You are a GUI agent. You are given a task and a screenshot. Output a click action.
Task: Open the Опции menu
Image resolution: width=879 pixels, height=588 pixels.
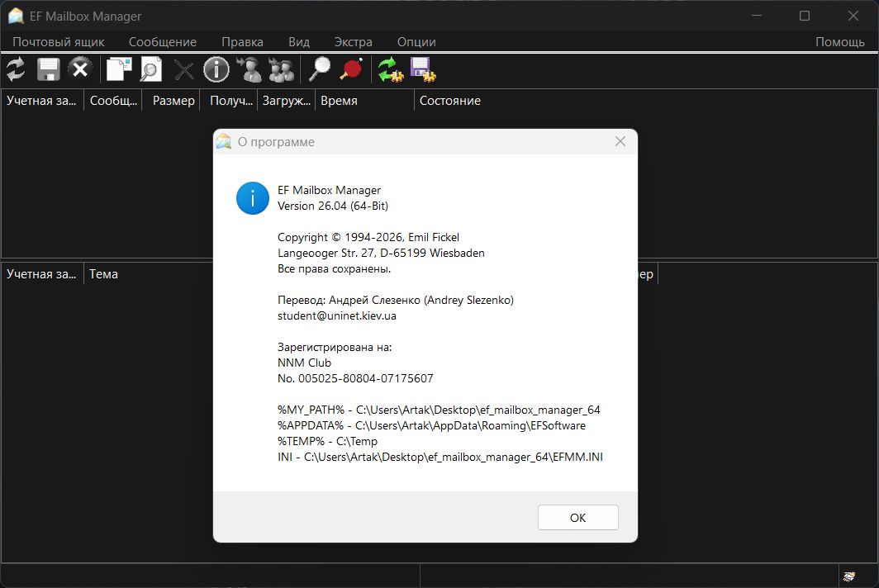416,41
